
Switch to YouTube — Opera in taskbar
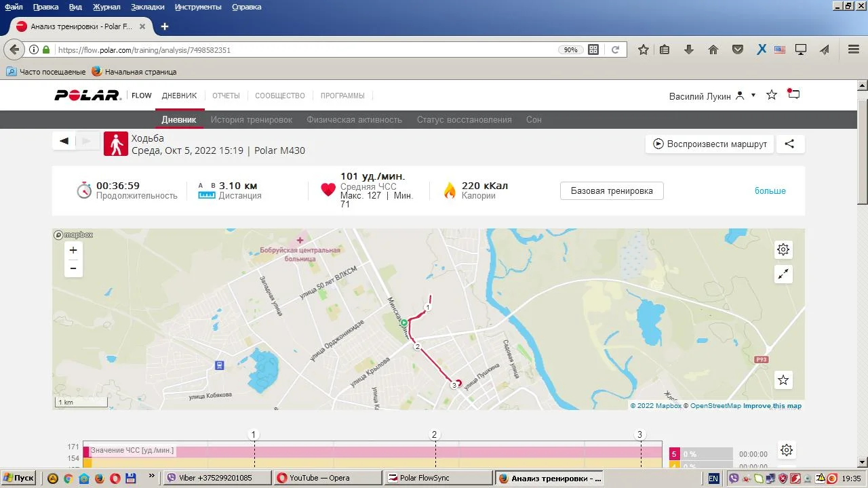coord(328,478)
